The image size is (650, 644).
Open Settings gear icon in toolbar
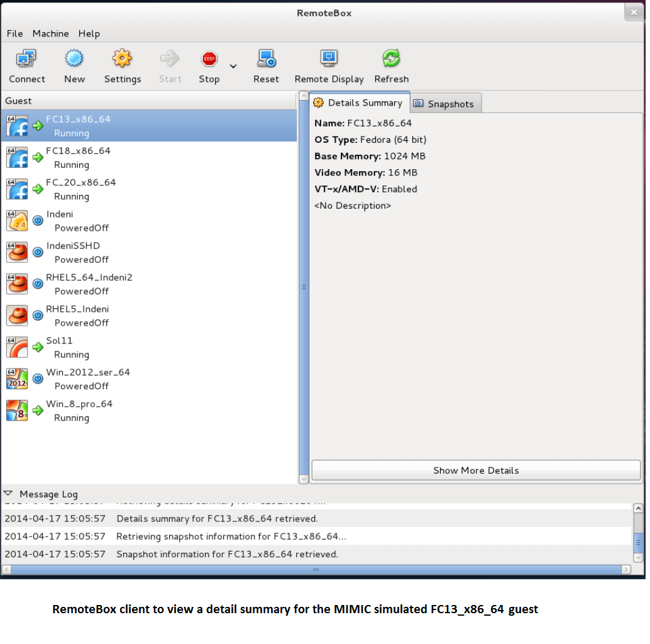122,60
